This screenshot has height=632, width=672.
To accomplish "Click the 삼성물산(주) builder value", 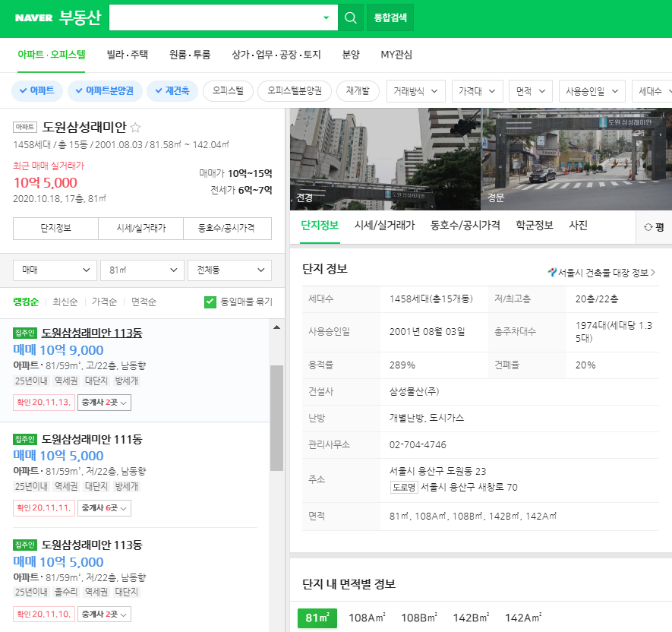I will click(x=414, y=391).
